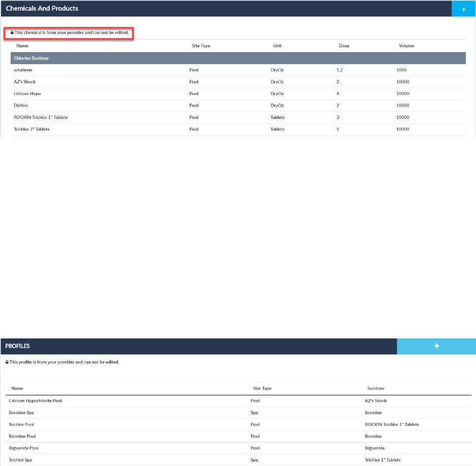Viewport: 476px width, 466px height.
Task: Open the Calcium Hypochlorite Pool profile
Action: [238, 401]
